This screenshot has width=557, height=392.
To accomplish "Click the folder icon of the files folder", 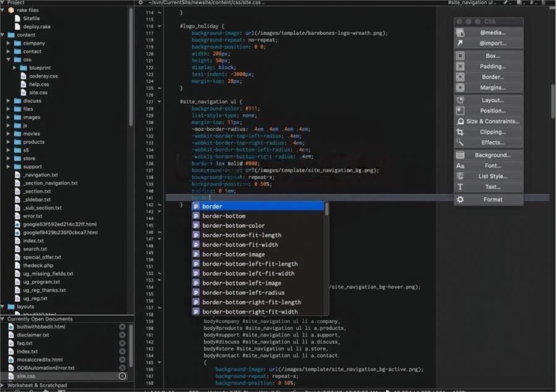I will click(x=17, y=109).
